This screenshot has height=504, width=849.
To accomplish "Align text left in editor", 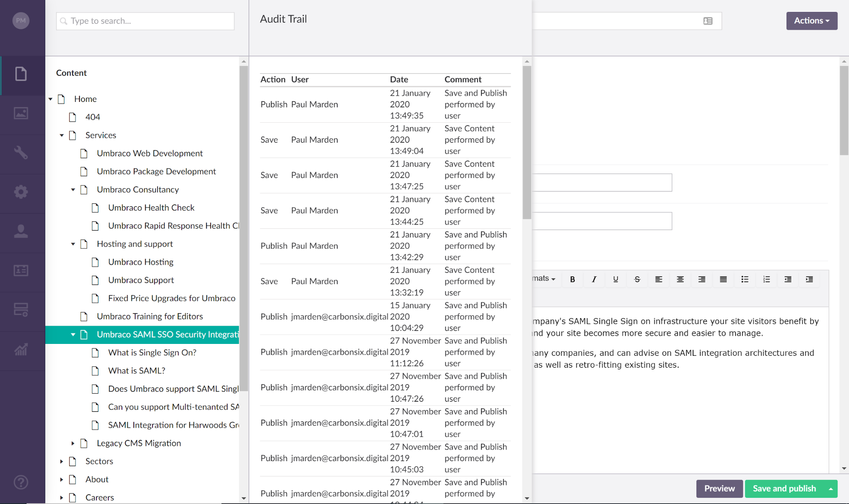I will coord(659,279).
